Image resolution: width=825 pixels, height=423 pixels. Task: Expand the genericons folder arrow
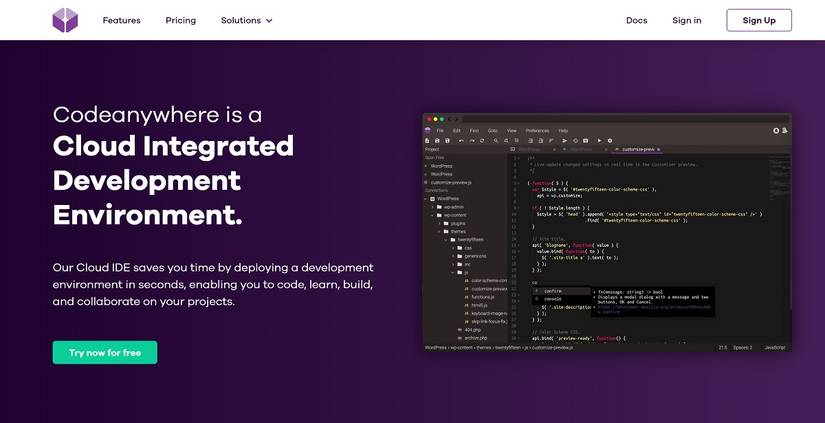(453, 256)
